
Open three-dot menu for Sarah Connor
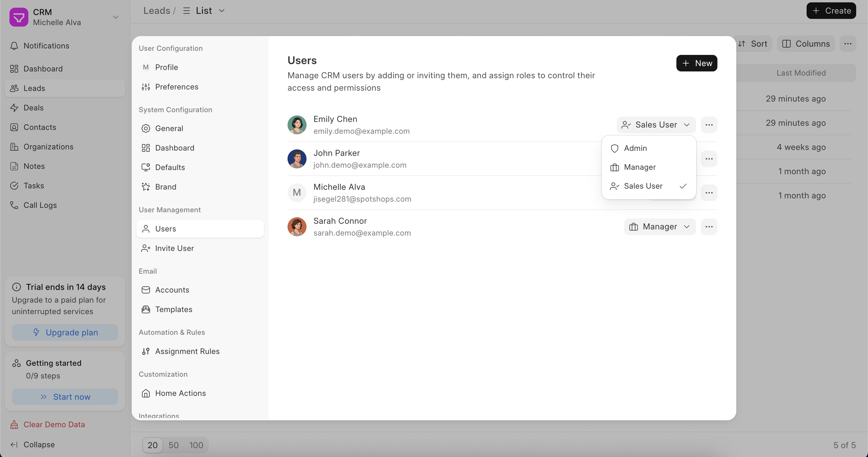pos(709,226)
